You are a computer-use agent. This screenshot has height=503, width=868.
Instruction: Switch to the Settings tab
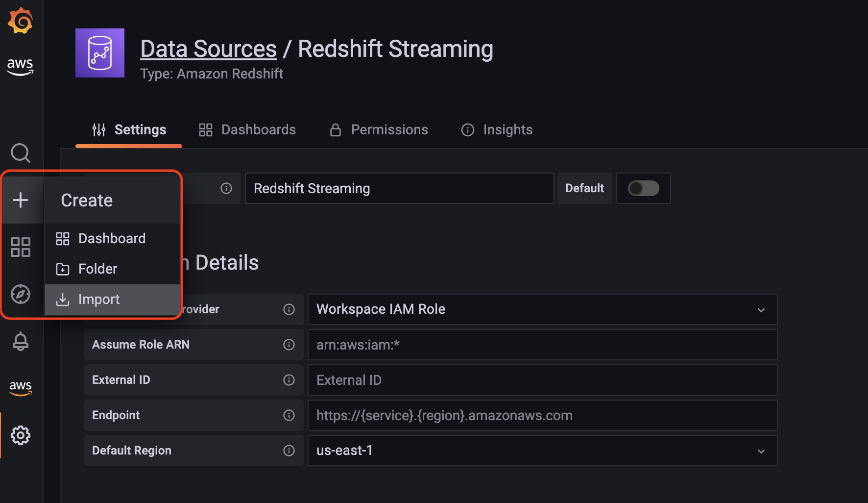pos(129,130)
